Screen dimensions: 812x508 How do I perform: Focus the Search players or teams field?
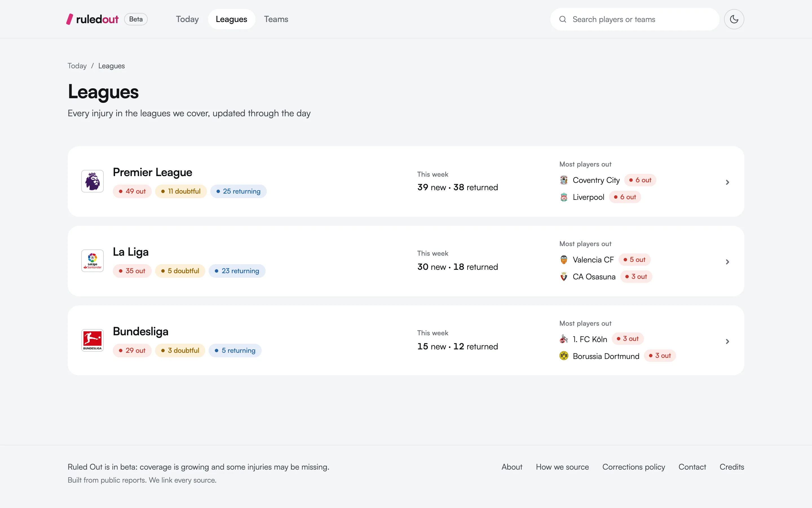pyautogui.click(x=634, y=19)
